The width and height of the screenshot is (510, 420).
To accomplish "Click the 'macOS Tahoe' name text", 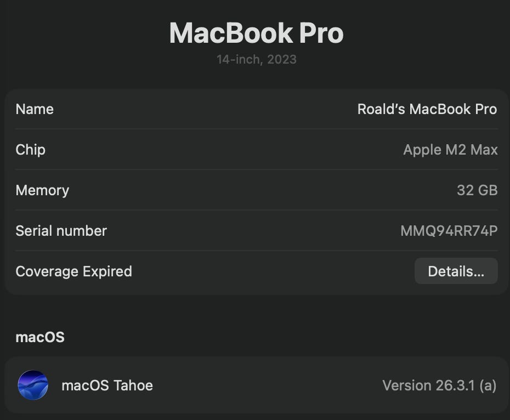I will tap(107, 385).
